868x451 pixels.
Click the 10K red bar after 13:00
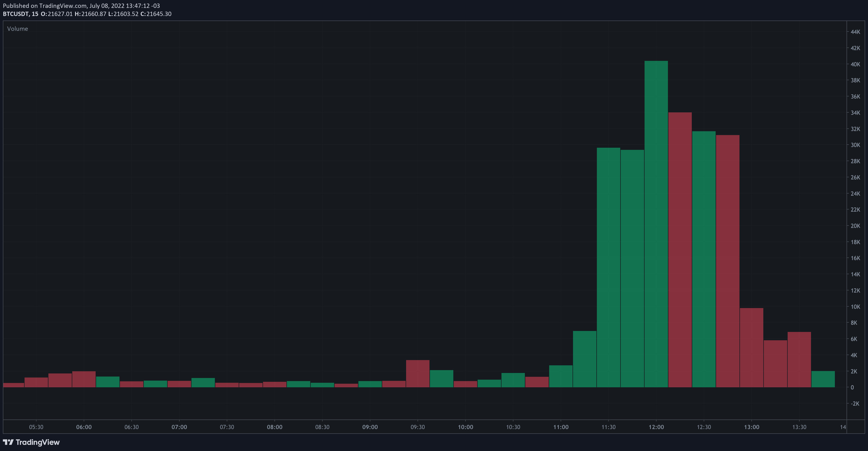[751, 347]
